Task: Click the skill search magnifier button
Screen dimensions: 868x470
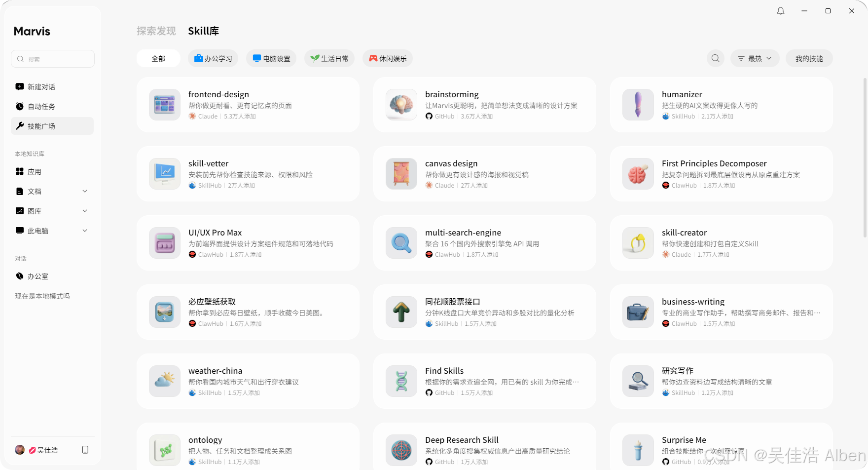Action: [x=715, y=58]
